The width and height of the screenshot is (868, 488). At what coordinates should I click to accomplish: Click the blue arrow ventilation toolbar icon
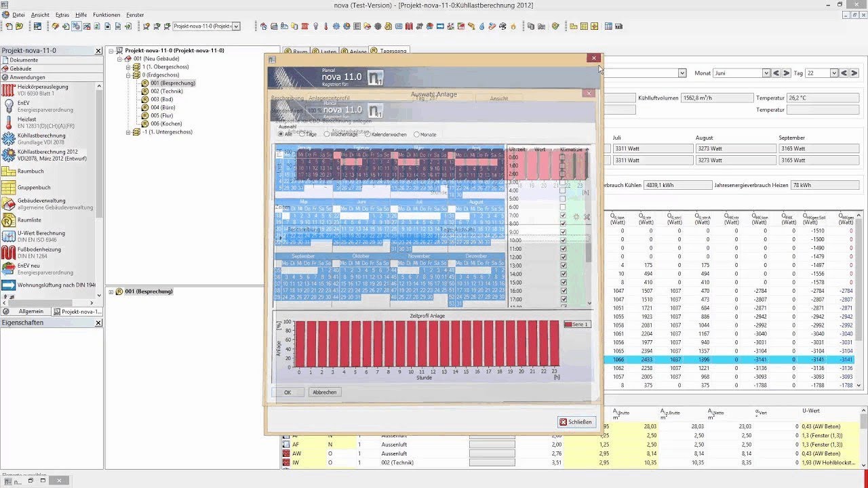[440, 26]
